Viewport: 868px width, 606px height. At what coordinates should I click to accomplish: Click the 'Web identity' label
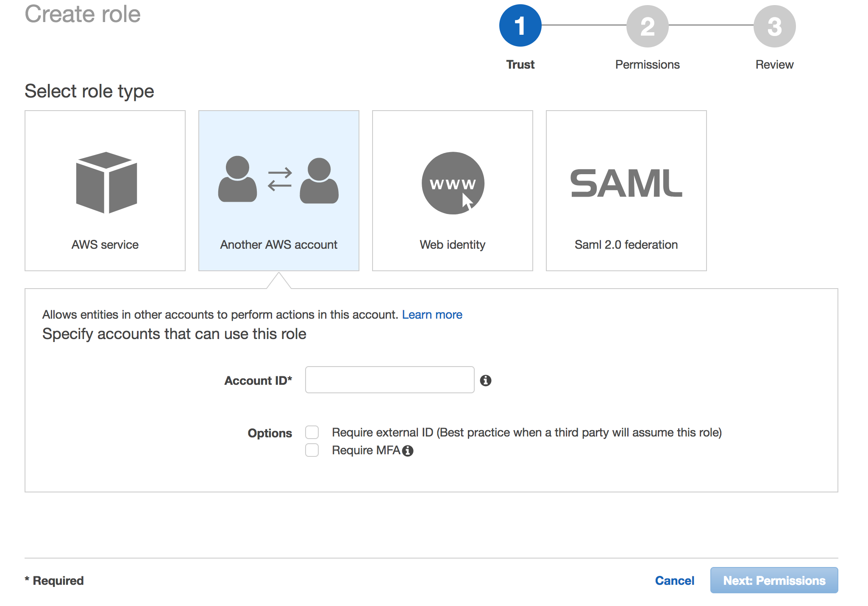(453, 245)
